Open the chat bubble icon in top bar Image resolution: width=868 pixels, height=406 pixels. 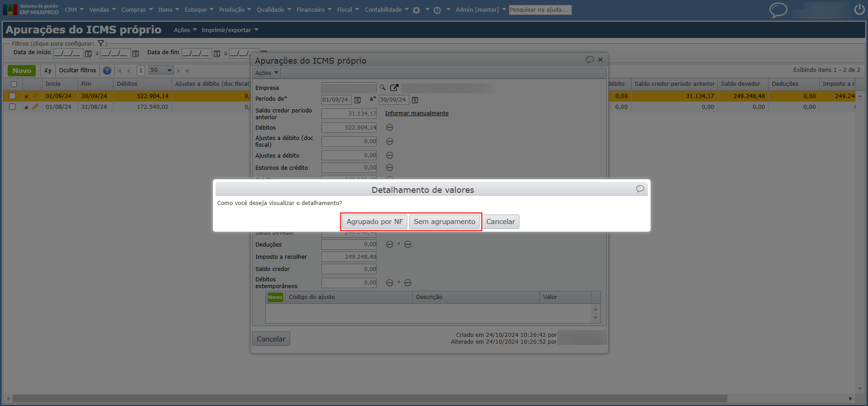(778, 10)
